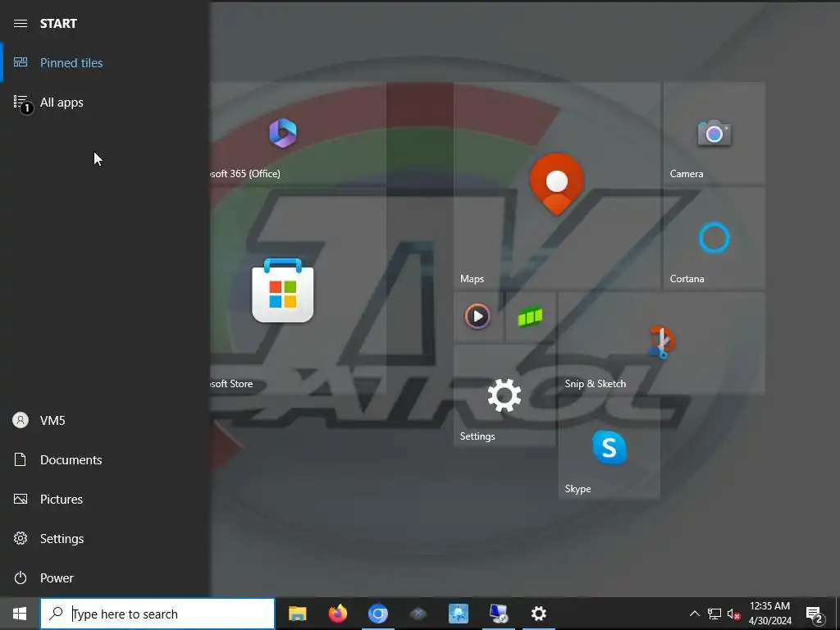
Task: Open Documents from Start sidebar
Action: 105,459
